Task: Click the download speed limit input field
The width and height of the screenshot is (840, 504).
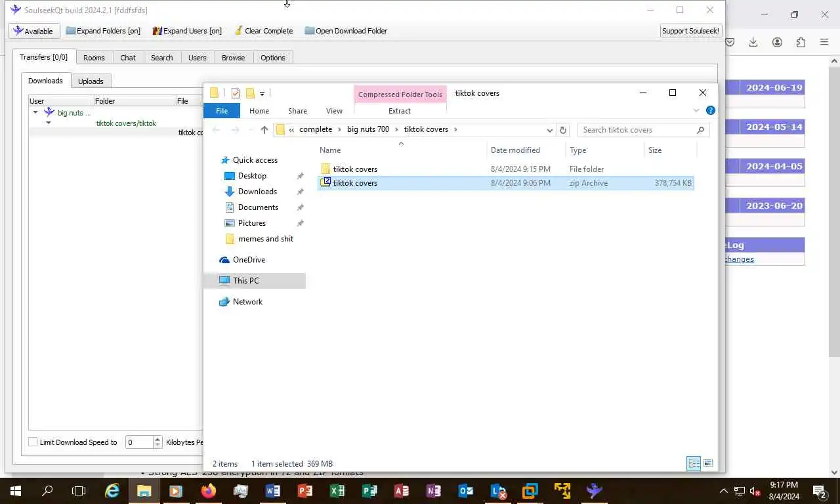Action: (x=138, y=442)
